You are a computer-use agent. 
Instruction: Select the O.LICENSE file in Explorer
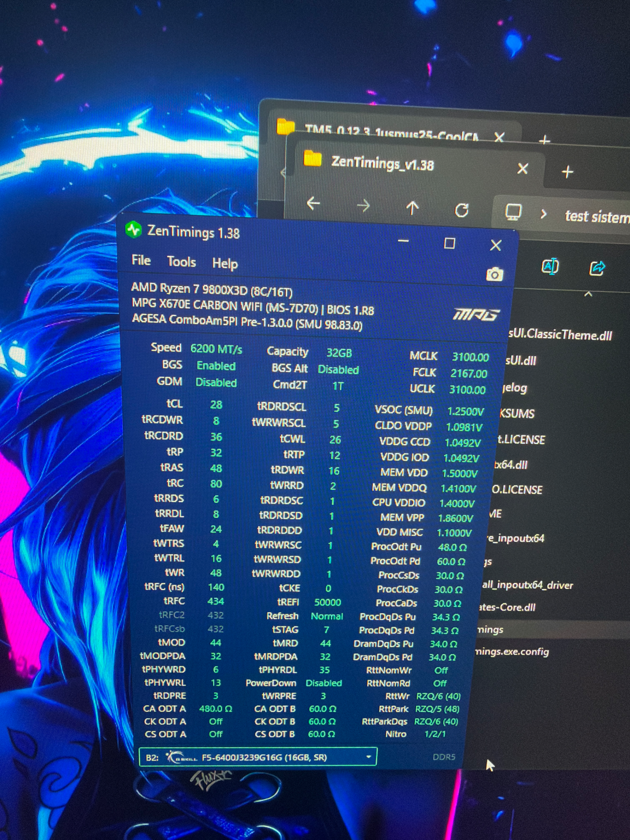517,490
